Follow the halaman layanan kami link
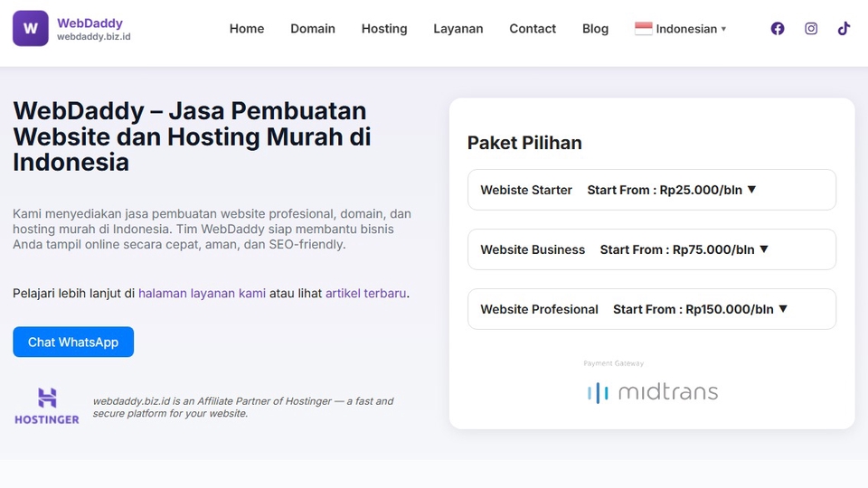Viewport: 868px width, 488px height. pos(202,294)
